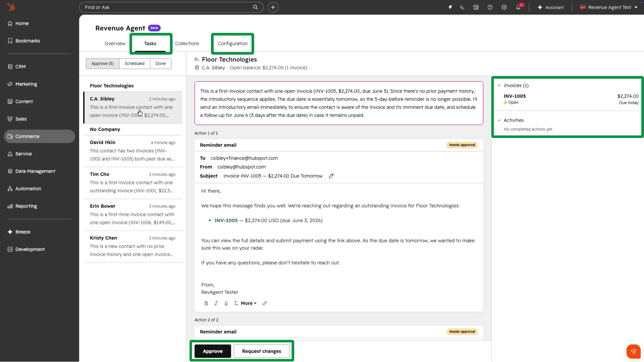
Task: Click the search magnifier icon
Action: coord(256,7)
